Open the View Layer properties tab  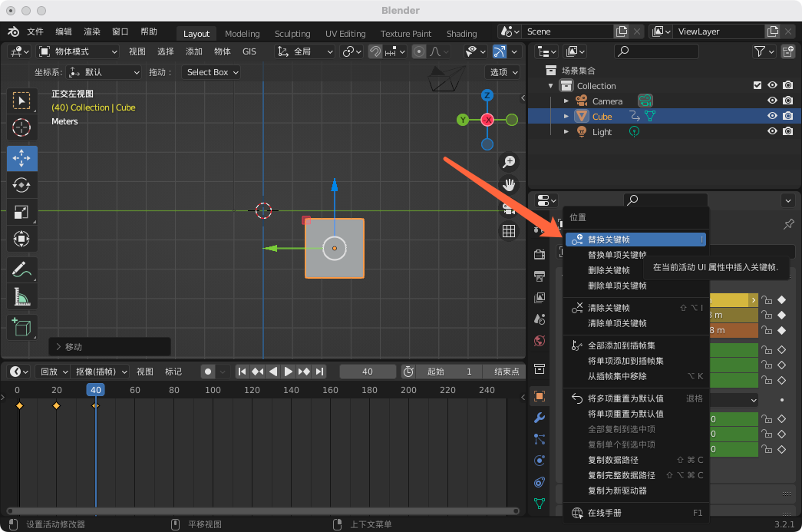tap(539, 298)
